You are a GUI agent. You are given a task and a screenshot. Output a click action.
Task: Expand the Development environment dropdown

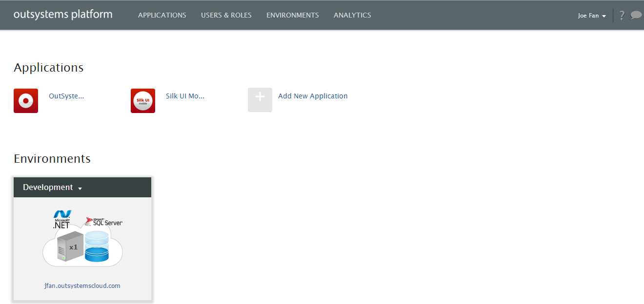coord(52,188)
